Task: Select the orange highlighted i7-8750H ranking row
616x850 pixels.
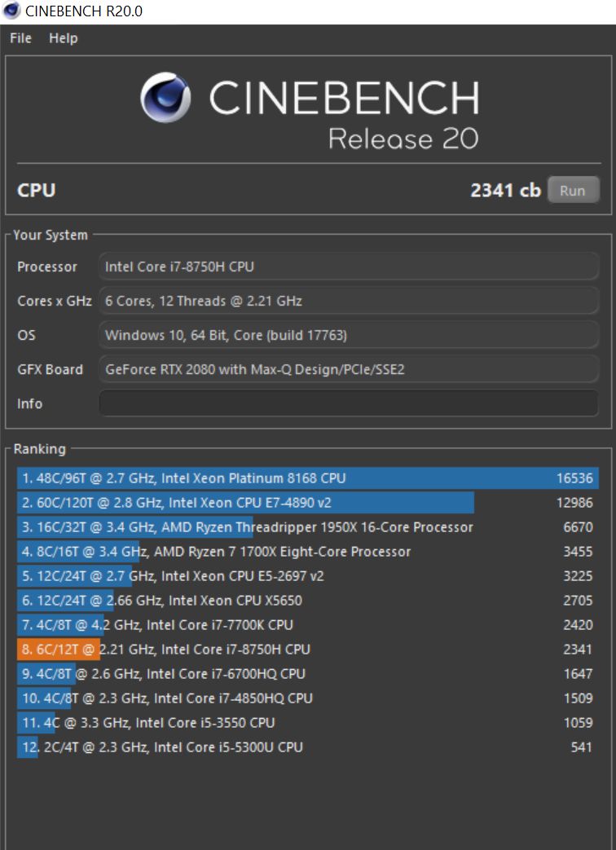Action: pyautogui.click(x=308, y=649)
